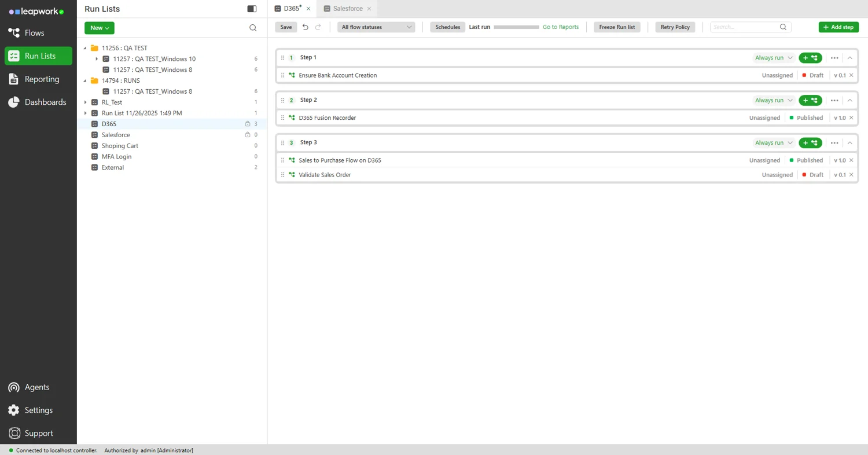868x455 pixels.
Task: Collapse Step 3 with chevron
Action: point(849,143)
